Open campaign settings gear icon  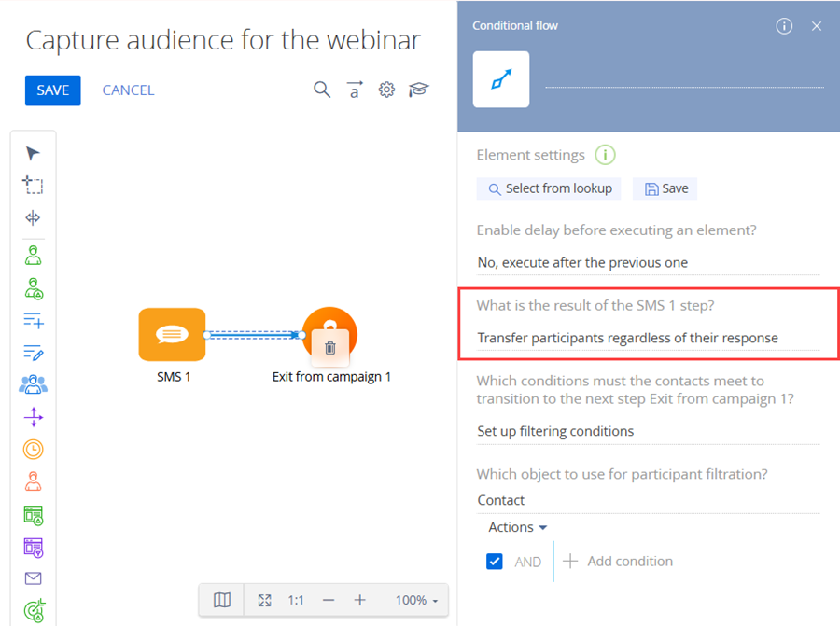386,90
